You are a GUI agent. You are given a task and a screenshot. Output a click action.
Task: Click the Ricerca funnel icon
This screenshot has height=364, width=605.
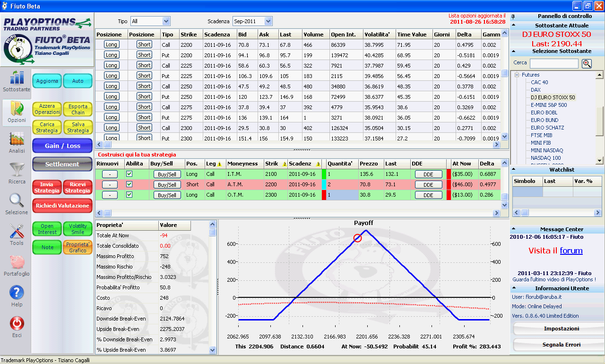coord(17,170)
